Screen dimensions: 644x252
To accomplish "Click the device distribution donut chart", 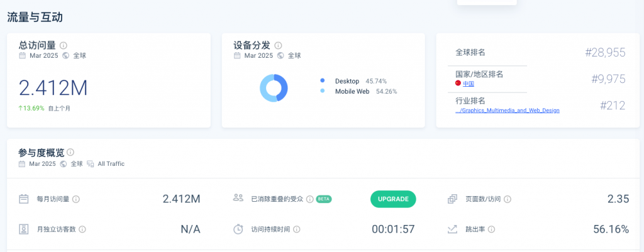I will click(x=274, y=88).
